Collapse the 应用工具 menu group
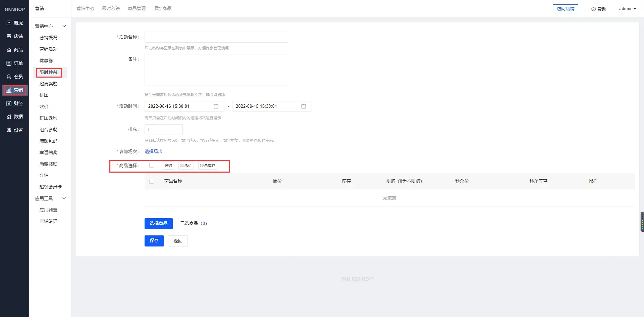The width and height of the screenshot is (644, 317). click(64, 198)
